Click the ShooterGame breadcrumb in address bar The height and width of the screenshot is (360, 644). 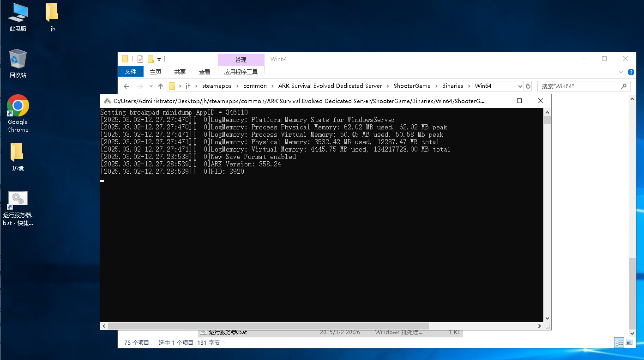tap(412, 86)
